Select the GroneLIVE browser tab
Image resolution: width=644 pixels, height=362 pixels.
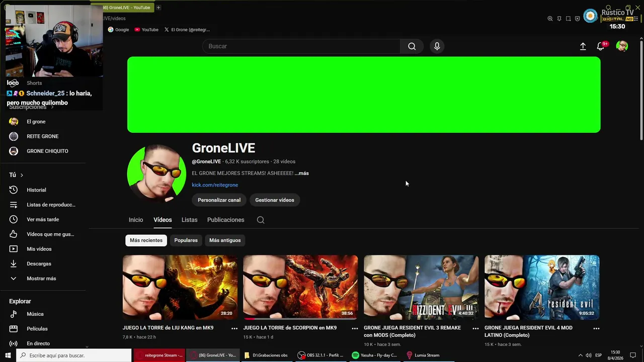(x=127, y=8)
